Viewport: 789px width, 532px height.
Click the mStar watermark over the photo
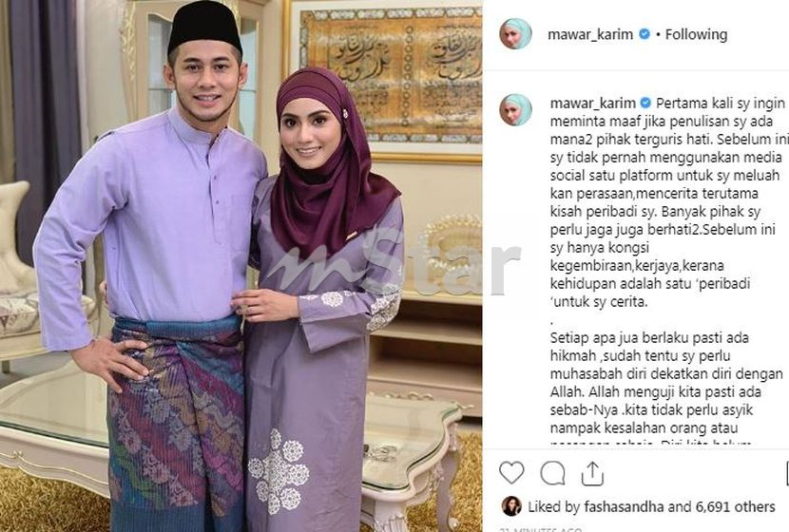pyautogui.click(x=393, y=264)
